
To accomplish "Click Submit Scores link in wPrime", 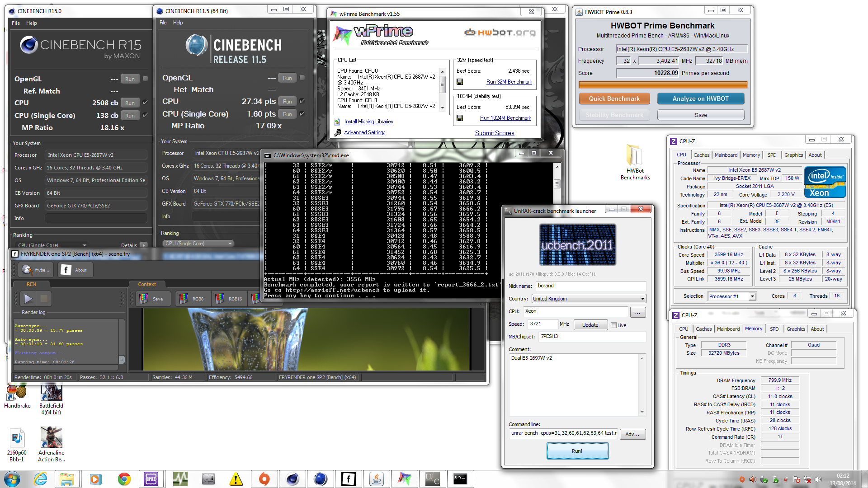I will (x=495, y=133).
